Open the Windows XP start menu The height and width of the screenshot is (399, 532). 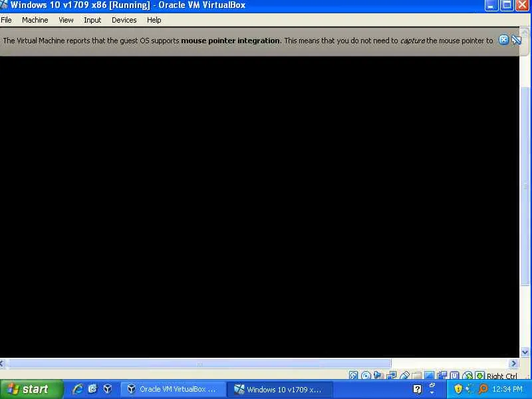(x=31, y=389)
